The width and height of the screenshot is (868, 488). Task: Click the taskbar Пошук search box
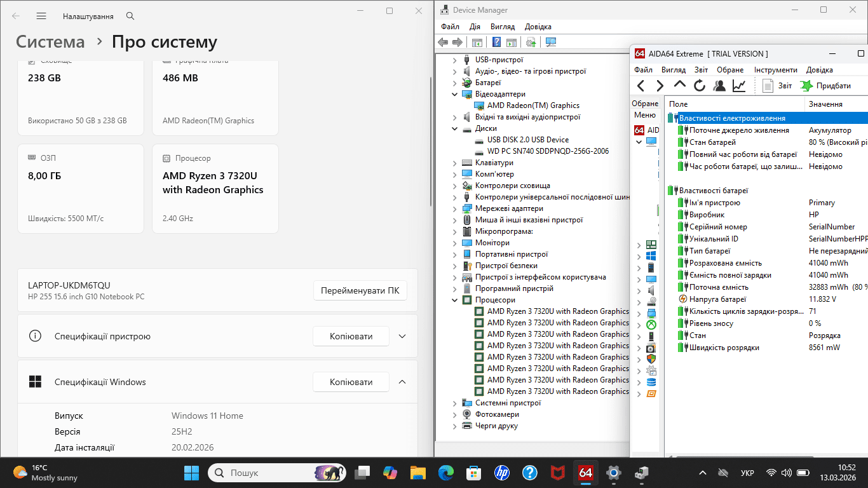267,473
